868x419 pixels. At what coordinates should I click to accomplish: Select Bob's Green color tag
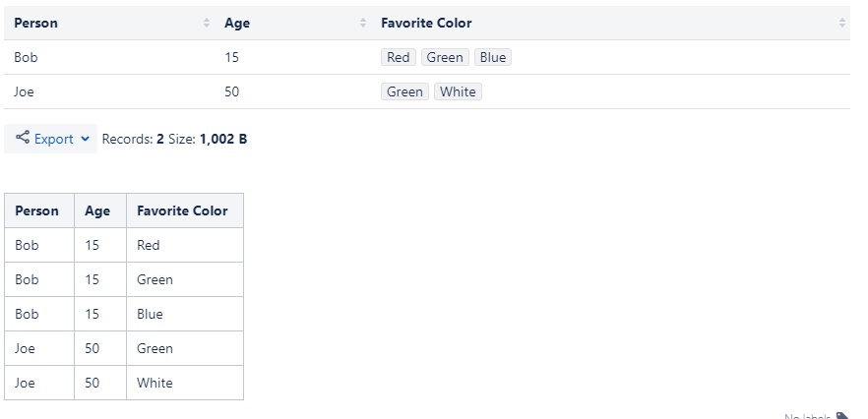tap(445, 57)
